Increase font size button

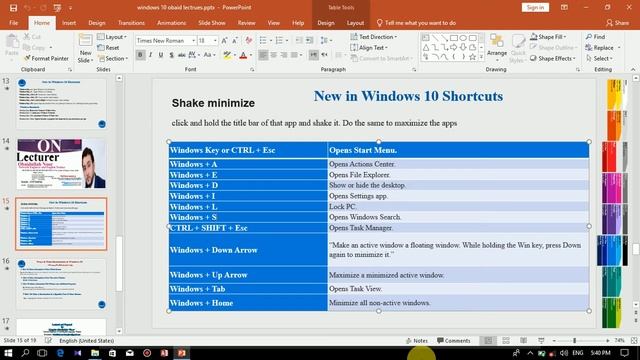[x=224, y=40]
